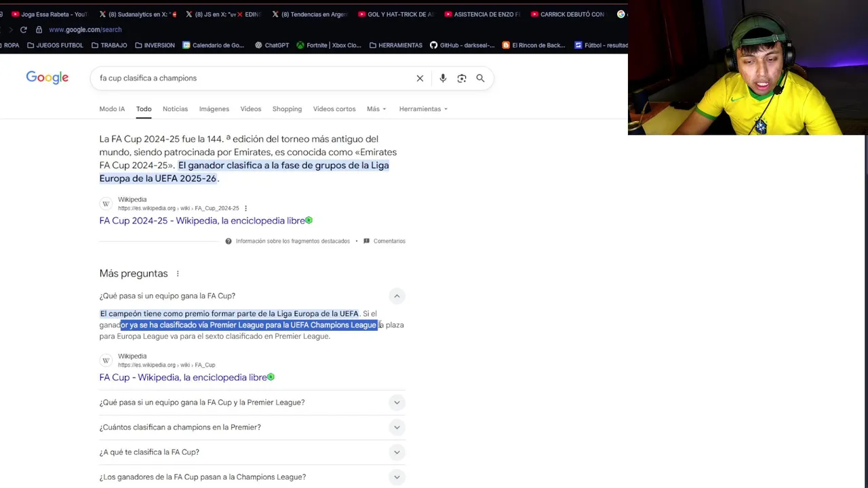Open the Fútbol resultados bookmark
This screenshot has width=868, height=488.
tap(601, 45)
